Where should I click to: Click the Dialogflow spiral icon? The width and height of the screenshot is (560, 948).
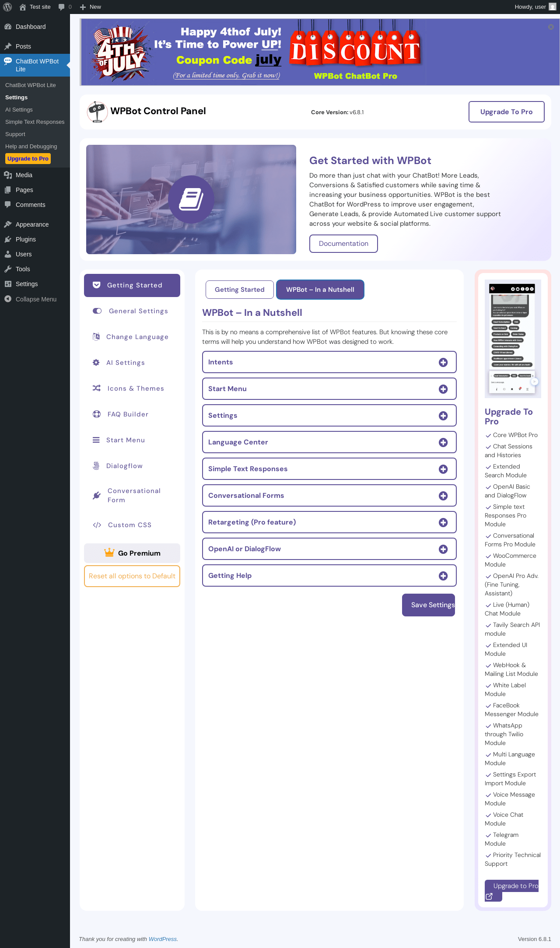96,466
